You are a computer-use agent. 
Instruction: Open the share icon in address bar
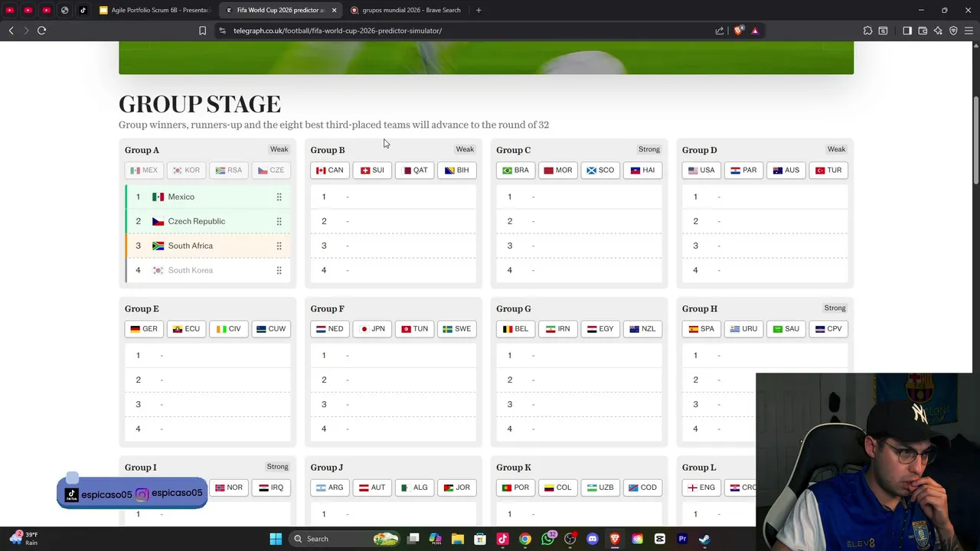(720, 31)
